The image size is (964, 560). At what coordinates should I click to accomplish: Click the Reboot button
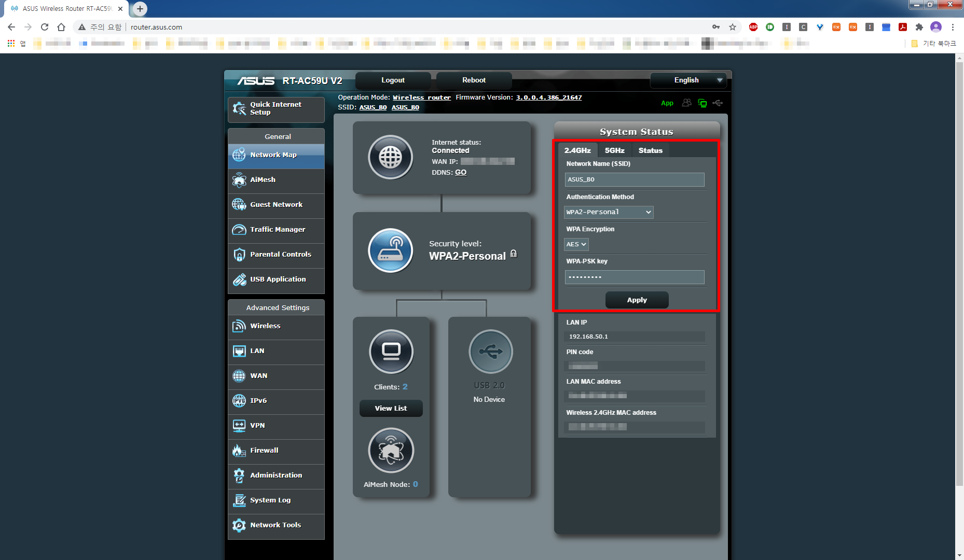[x=474, y=80]
